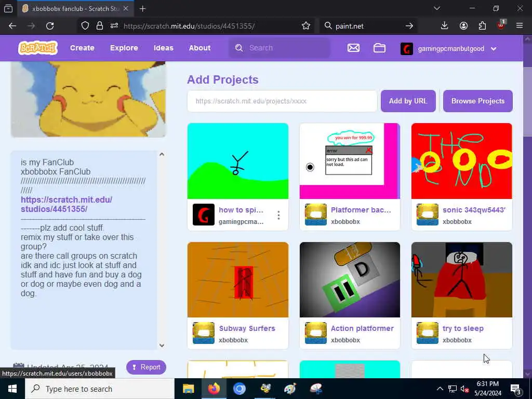Open the Create menu item
The height and width of the screenshot is (399, 532).
[x=82, y=48]
